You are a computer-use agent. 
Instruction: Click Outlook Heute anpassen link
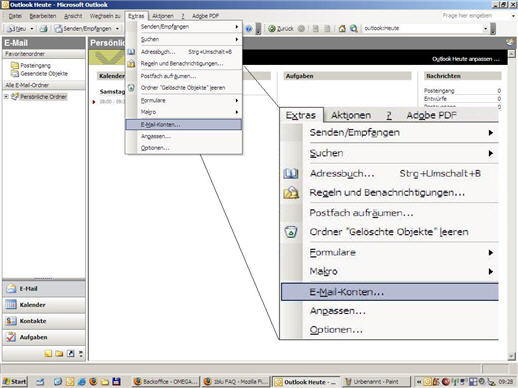[x=466, y=59]
